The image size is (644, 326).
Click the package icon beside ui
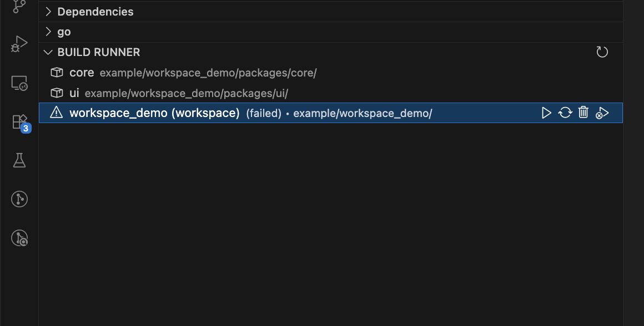click(57, 93)
